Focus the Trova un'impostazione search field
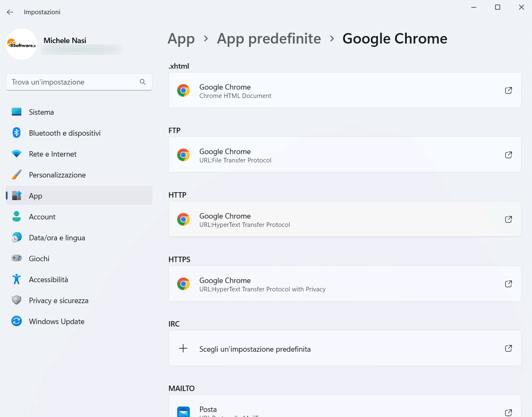The height and width of the screenshot is (417, 532). [x=79, y=82]
